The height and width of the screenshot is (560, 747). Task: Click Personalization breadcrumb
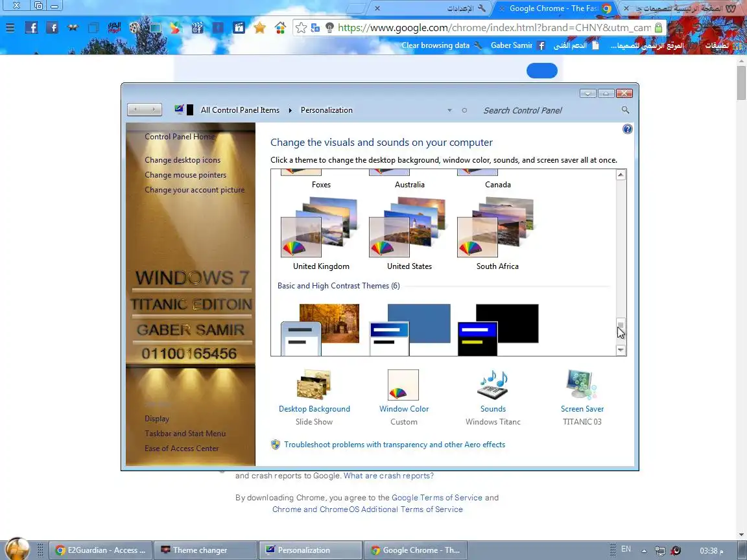326,110
